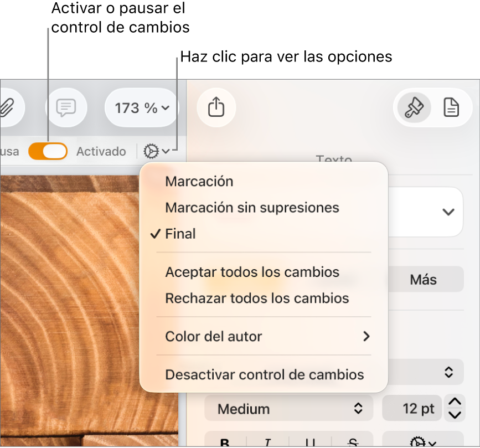Open the Format paintbrush inspector
The image size is (480, 448).
coord(414,107)
